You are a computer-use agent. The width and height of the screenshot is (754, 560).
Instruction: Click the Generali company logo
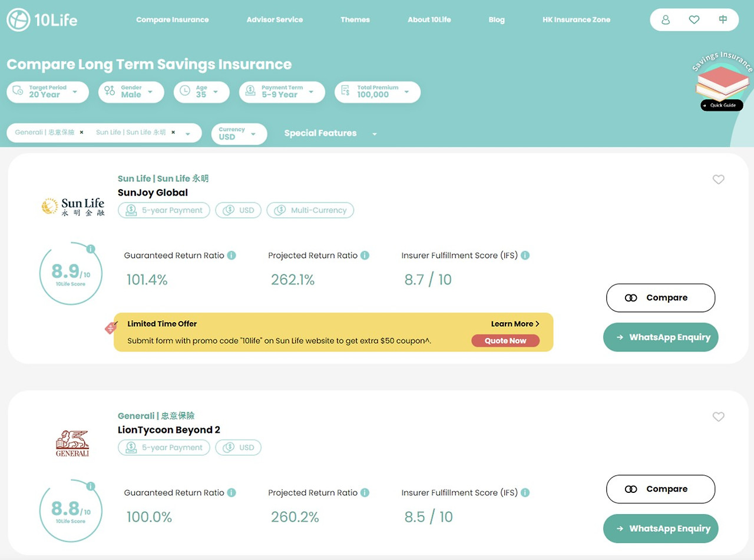[x=72, y=443]
